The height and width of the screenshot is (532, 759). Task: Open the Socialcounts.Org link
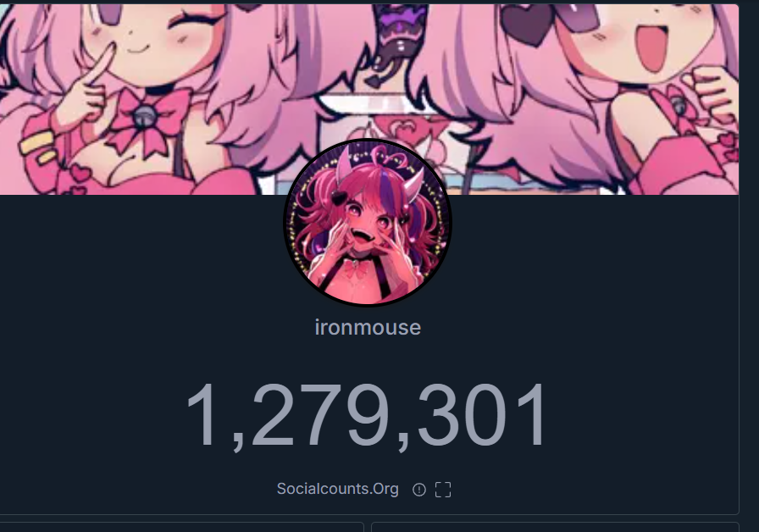pyautogui.click(x=337, y=489)
